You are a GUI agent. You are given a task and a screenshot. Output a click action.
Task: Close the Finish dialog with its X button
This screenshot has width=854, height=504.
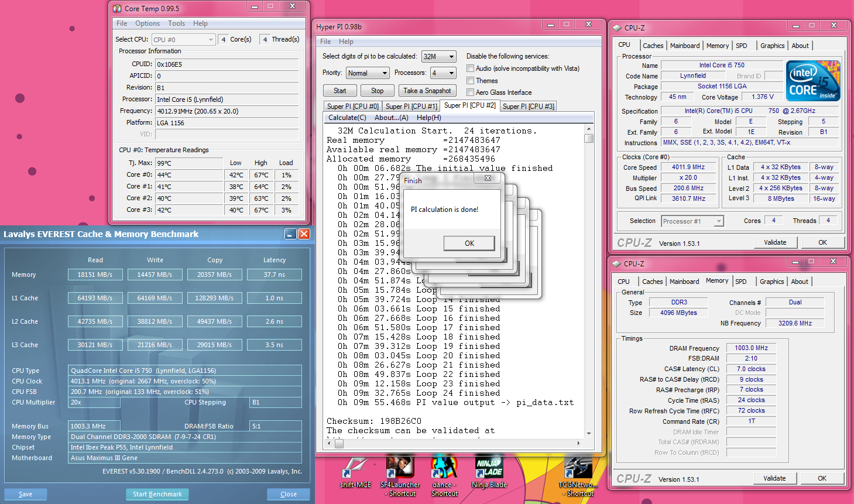488,179
